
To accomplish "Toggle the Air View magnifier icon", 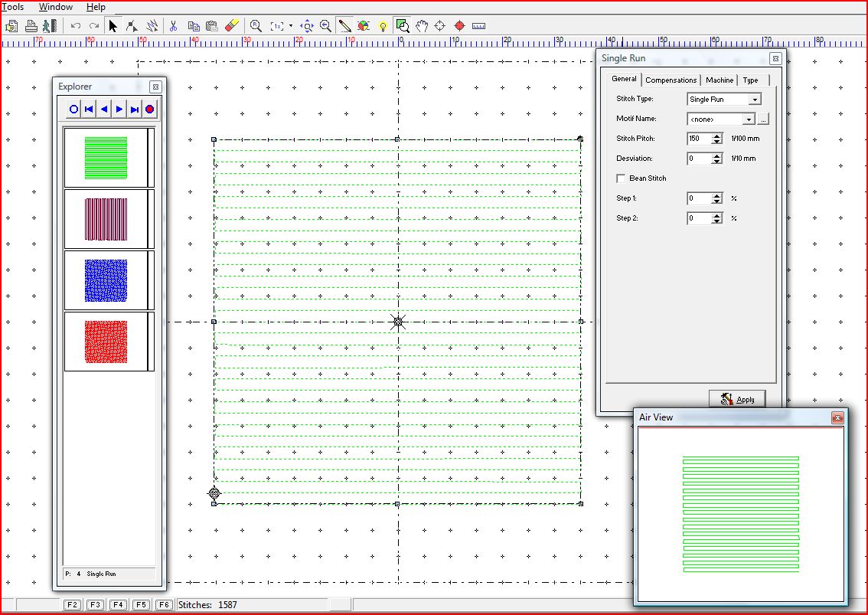I will (x=403, y=26).
